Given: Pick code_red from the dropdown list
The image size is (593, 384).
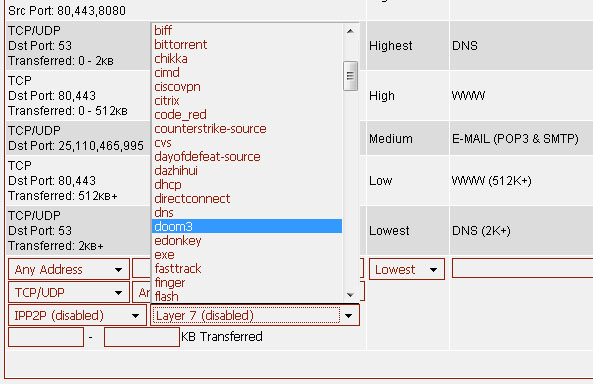Looking at the screenshot, I should tap(247, 115).
